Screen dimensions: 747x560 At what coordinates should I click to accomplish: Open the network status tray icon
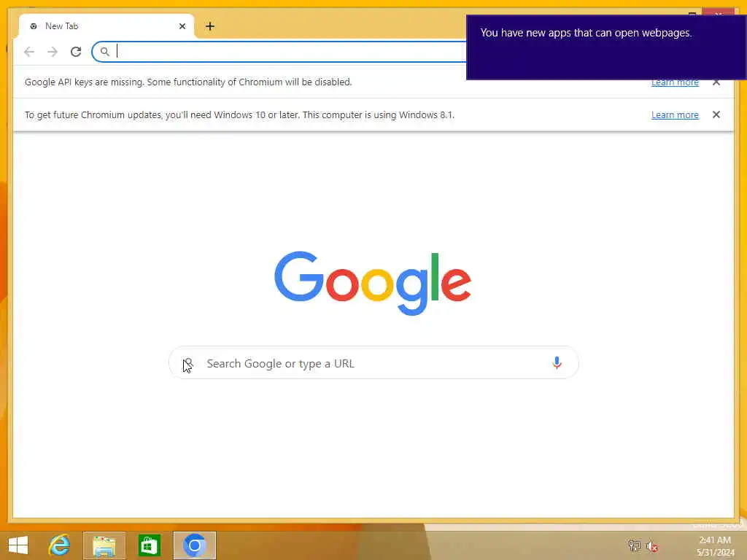tap(634, 545)
